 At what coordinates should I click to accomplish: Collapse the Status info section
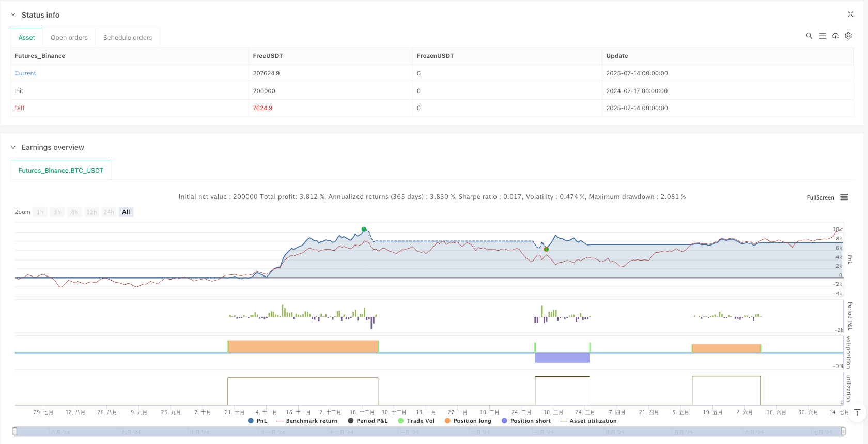click(x=13, y=15)
